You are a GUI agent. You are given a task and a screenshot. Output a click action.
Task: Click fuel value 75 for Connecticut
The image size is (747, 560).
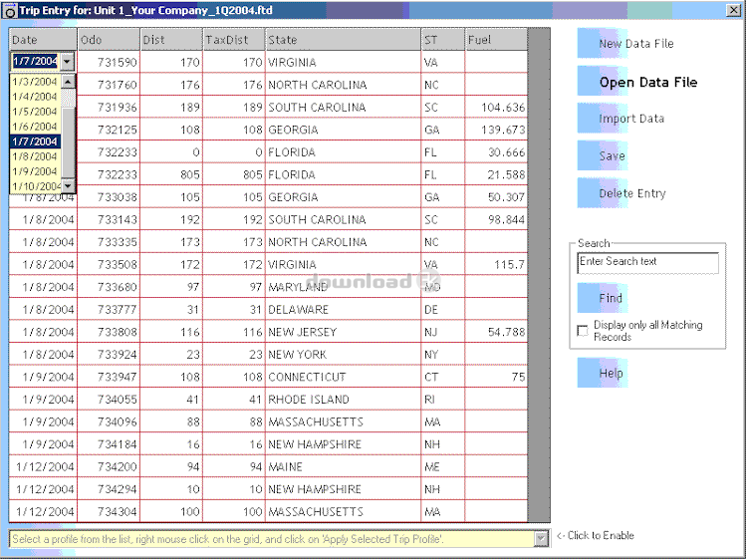(496, 377)
